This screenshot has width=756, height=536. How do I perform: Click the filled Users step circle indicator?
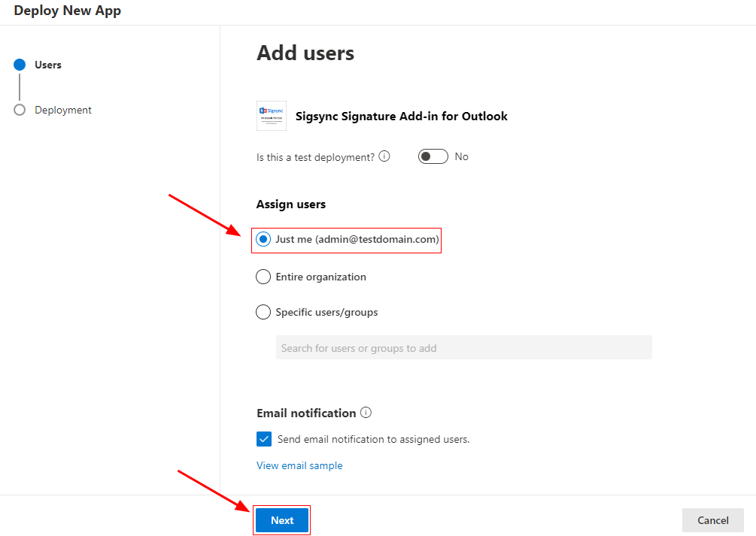click(20, 65)
